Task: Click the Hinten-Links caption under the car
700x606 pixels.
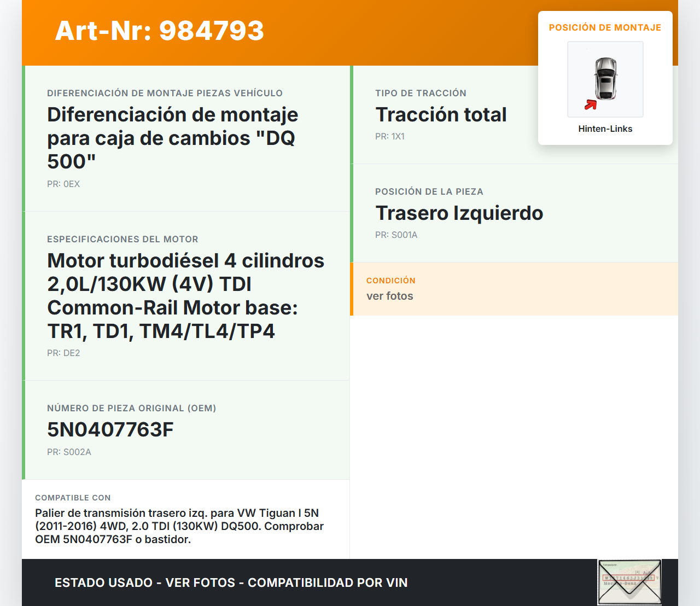Action: pyautogui.click(x=605, y=129)
